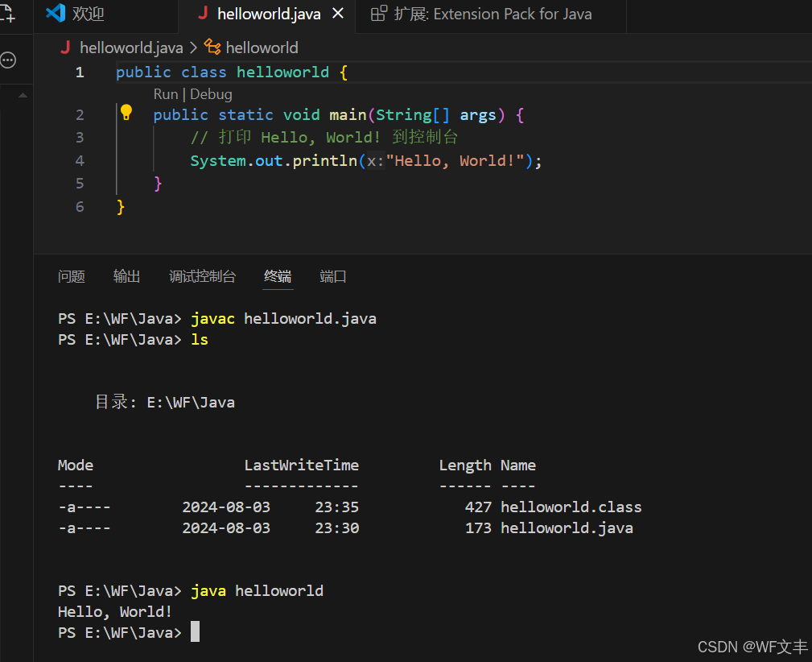This screenshot has height=662, width=812.
Task: Switch to the 欢迎 welcome tab
Action: tap(88, 14)
